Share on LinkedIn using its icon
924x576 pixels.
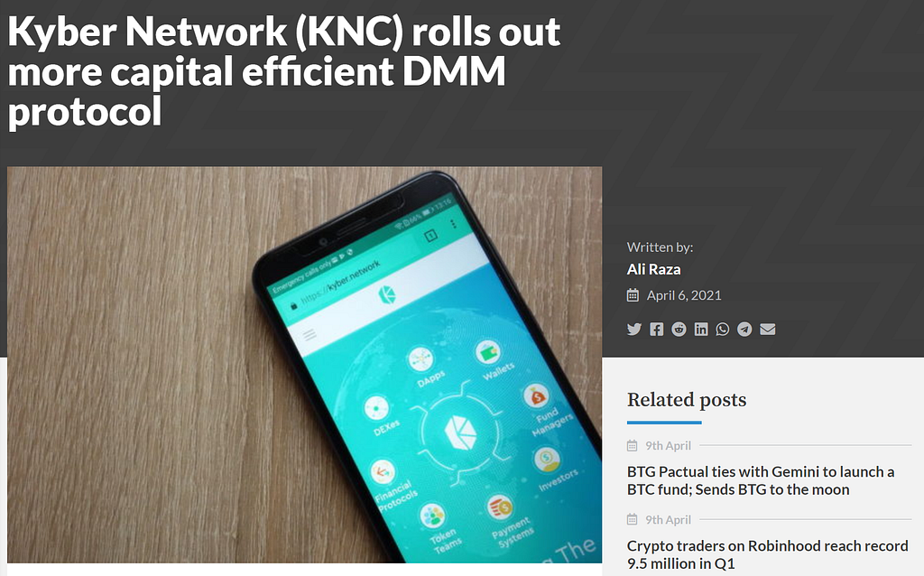(x=700, y=329)
